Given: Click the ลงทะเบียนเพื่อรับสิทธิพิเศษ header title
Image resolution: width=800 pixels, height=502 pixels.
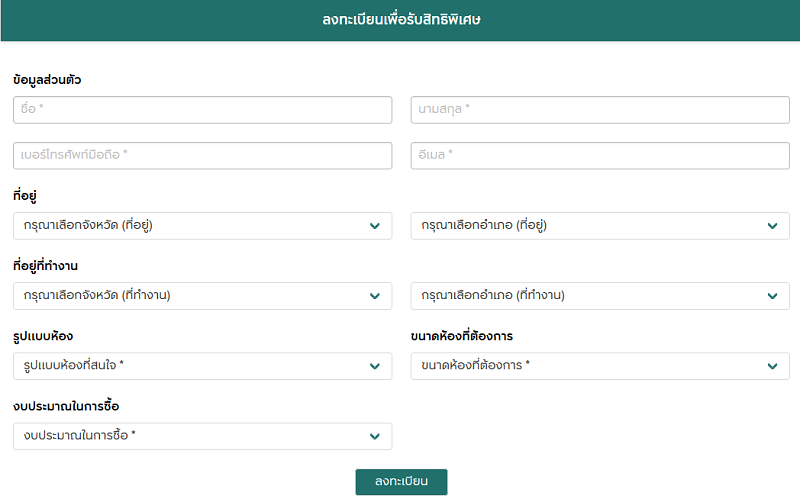Looking at the screenshot, I should 401,19.
